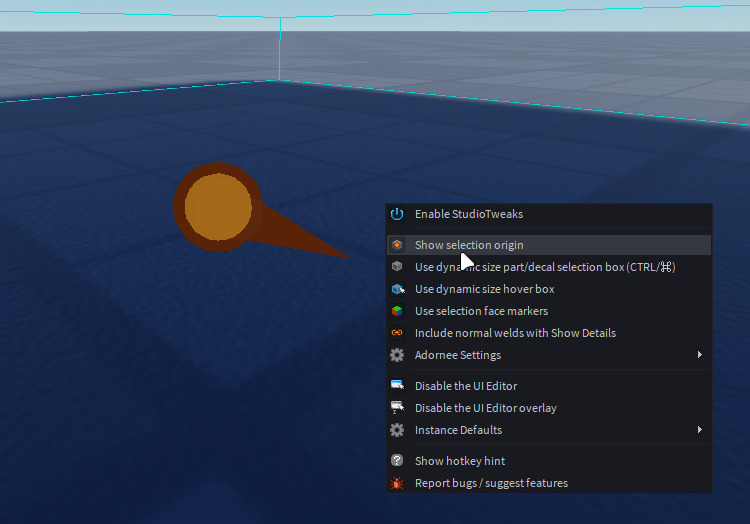Choose Disable the UI Editor overlay
Viewport: 750px width, 524px height.
549,408
